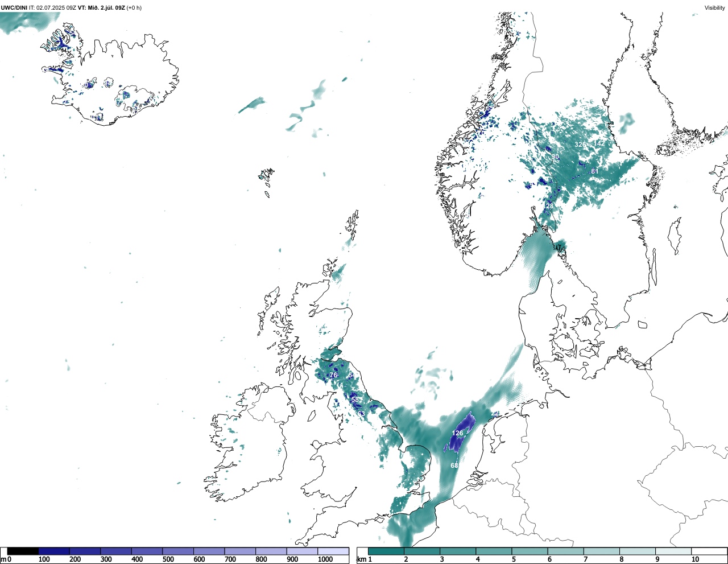Click the 4–5 km legend swatch

[494, 551]
